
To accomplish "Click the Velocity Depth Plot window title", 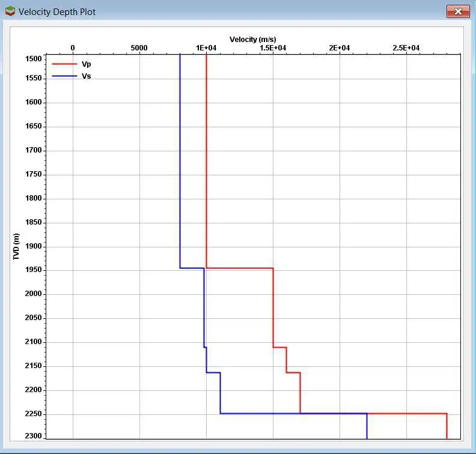I will point(57,12).
